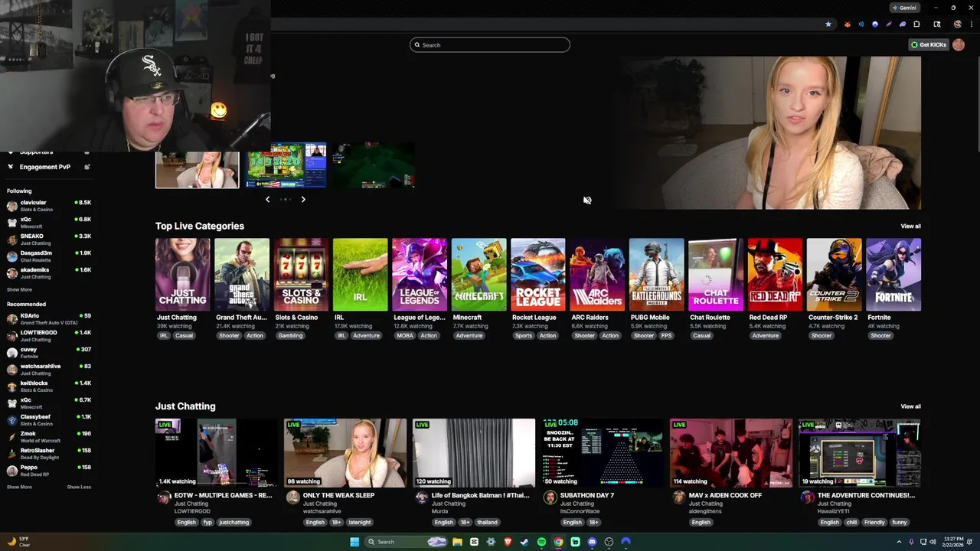Viewport: 980px width, 551px height.
Task: View all Top Live Categories
Action: click(x=910, y=226)
